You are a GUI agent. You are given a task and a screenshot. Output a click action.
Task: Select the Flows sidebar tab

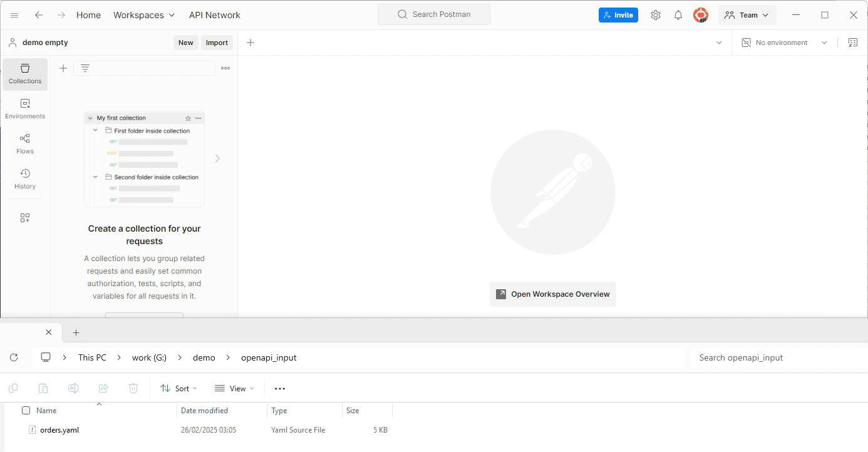(25, 144)
